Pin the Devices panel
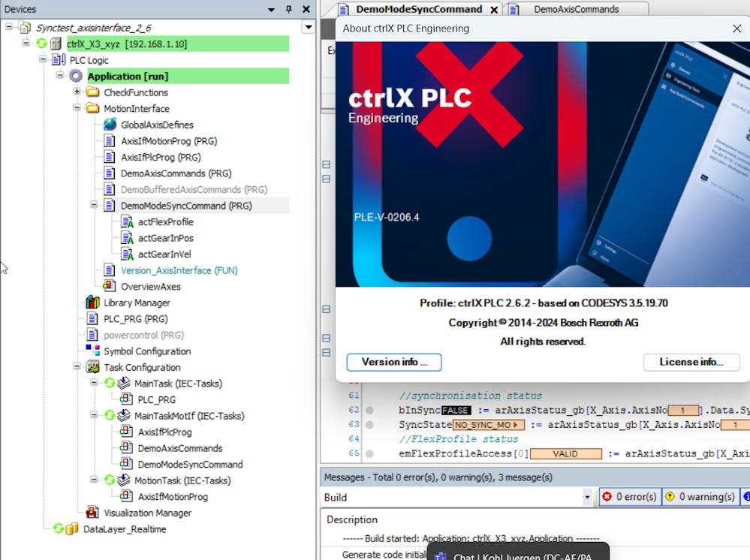 288,9
